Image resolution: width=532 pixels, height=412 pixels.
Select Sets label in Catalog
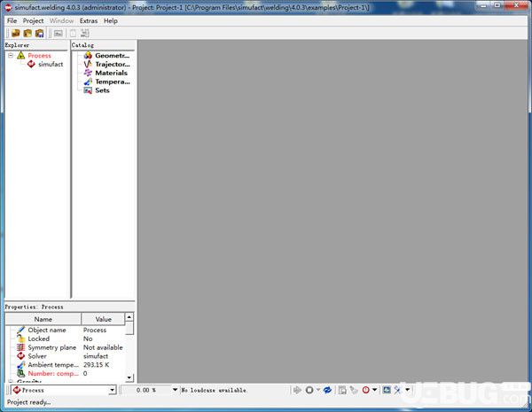point(102,90)
